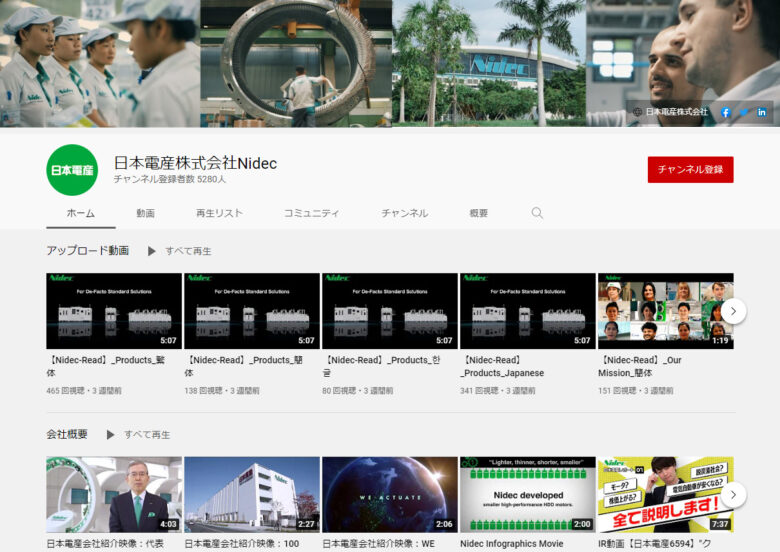Open title 日本電産会社紹介映像：WE
The width and height of the screenshot is (780, 552).
pos(379,544)
